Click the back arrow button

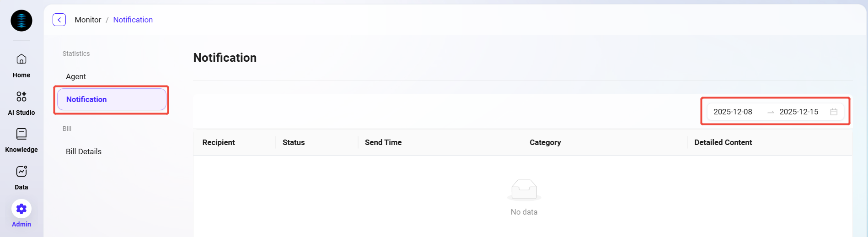59,20
